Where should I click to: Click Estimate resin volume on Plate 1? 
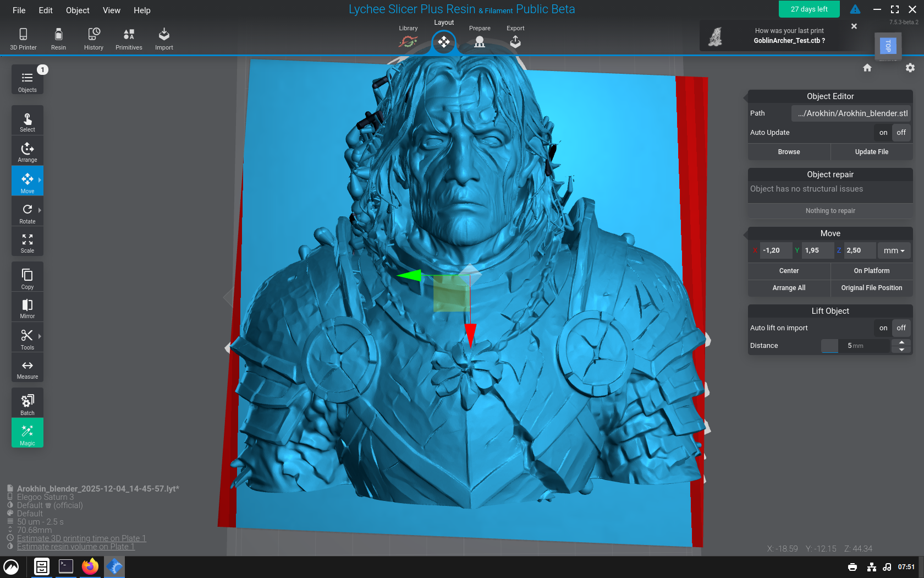click(76, 547)
